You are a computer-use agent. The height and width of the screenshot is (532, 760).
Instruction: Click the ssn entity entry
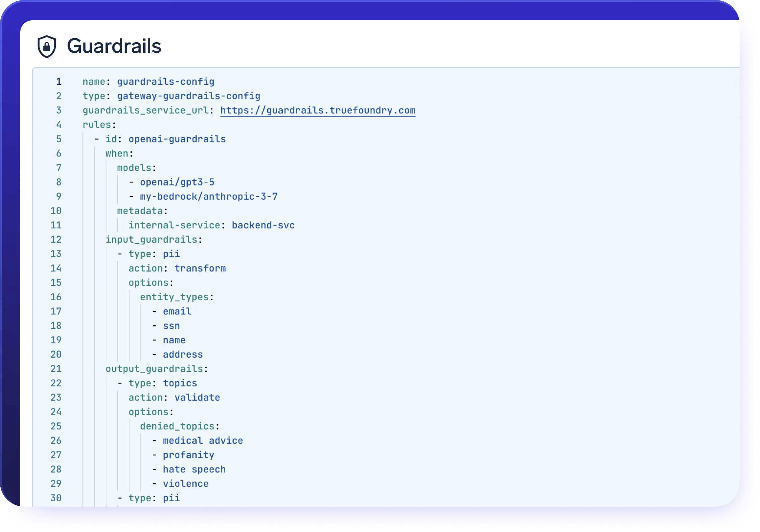(x=171, y=326)
